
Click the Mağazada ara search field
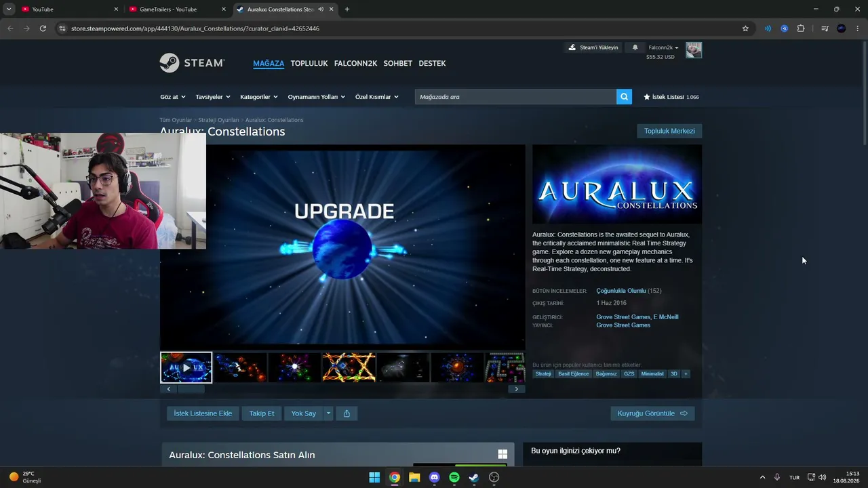tap(515, 97)
